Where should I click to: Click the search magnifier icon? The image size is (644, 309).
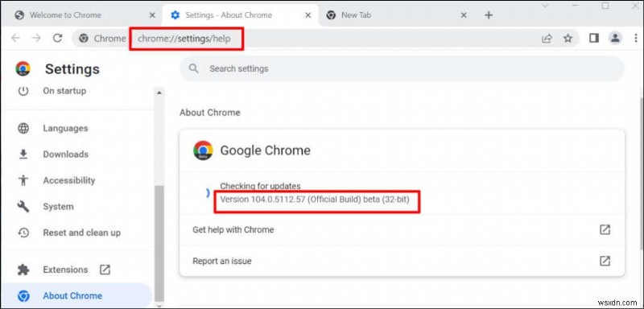pos(193,68)
